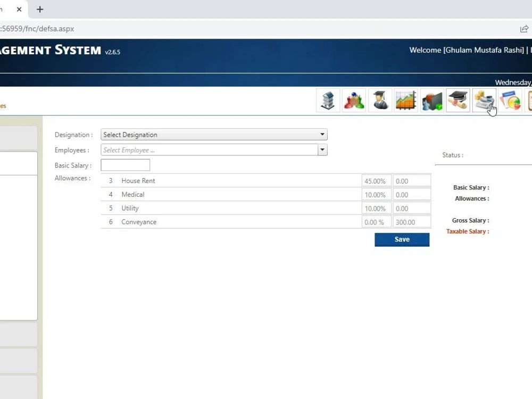The image size is (532, 399).
Task: Click the Gross Salary label
Action: (471, 220)
